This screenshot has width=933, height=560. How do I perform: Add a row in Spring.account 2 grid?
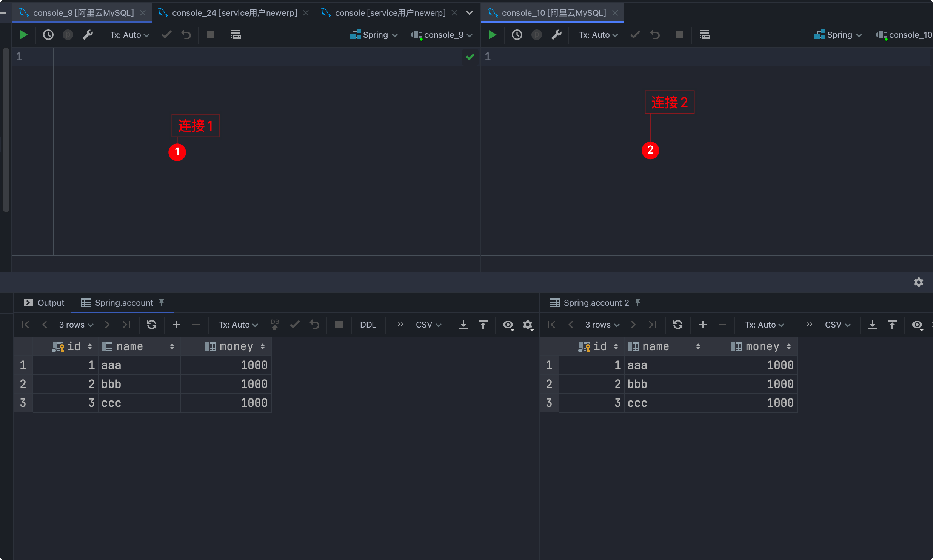pyautogui.click(x=702, y=325)
